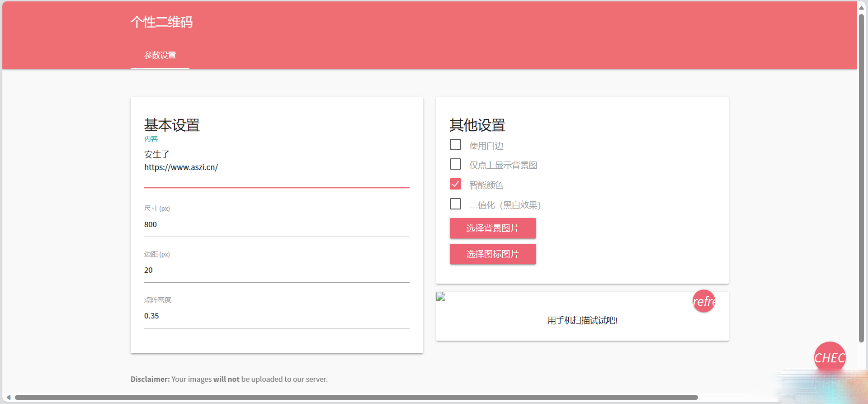The height and width of the screenshot is (404, 868).
Task: Click the vertical scrollbar thumb
Action: pos(862,176)
